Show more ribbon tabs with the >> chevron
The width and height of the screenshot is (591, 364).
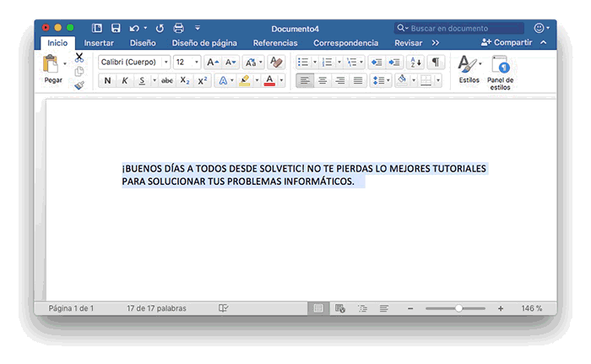pos(436,43)
